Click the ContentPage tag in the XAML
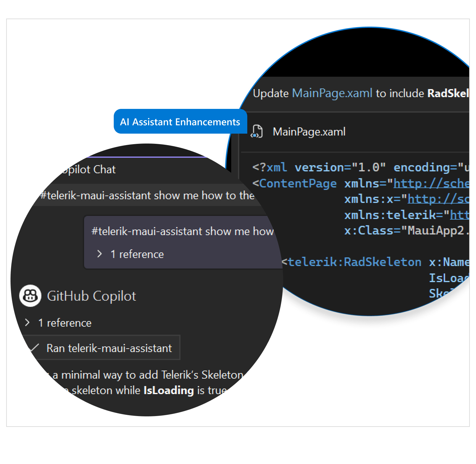 pyautogui.click(x=297, y=183)
